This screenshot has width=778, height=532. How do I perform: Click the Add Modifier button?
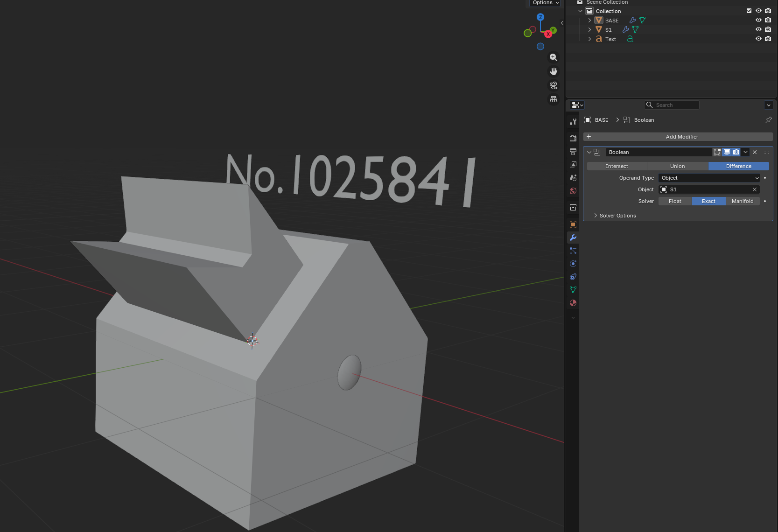[678, 137]
